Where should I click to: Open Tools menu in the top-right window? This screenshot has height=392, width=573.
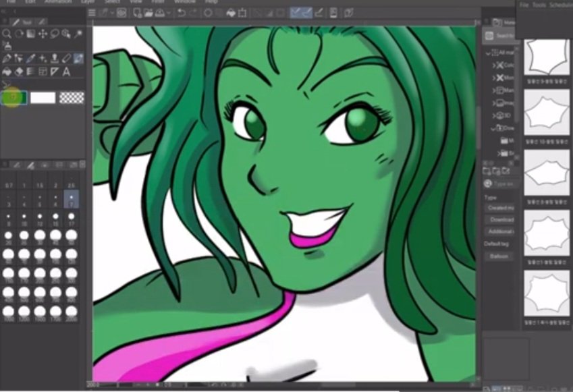tap(539, 5)
